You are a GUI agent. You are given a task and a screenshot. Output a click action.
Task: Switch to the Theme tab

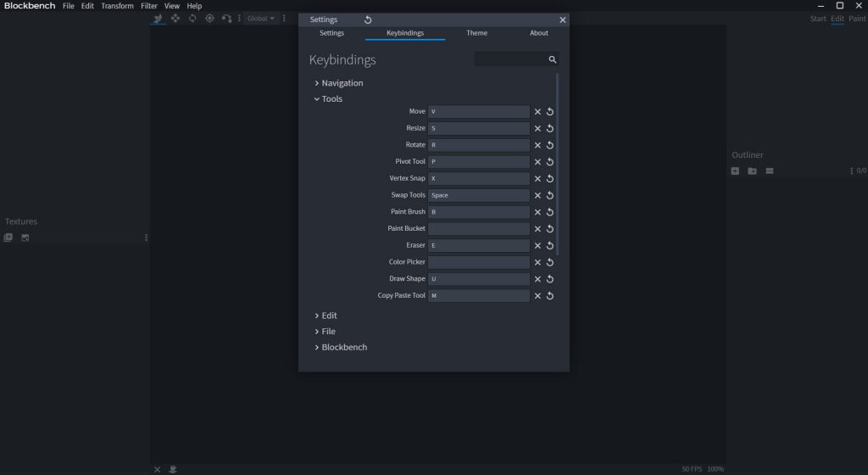[476, 33]
